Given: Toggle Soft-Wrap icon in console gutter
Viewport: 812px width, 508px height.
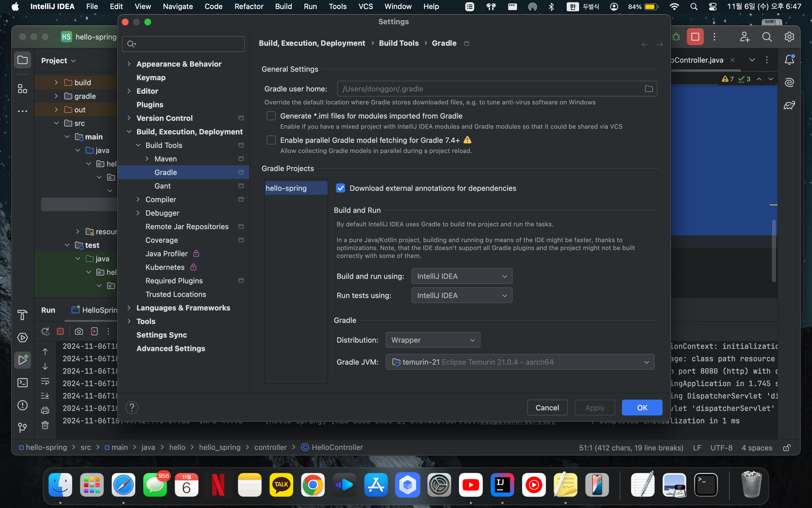Looking at the screenshot, I should [45, 381].
